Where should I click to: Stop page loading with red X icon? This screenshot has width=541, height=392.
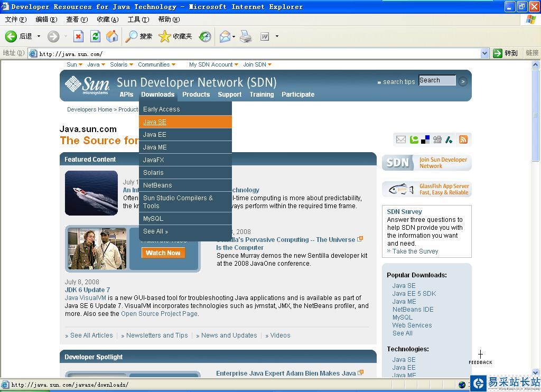click(78, 36)
